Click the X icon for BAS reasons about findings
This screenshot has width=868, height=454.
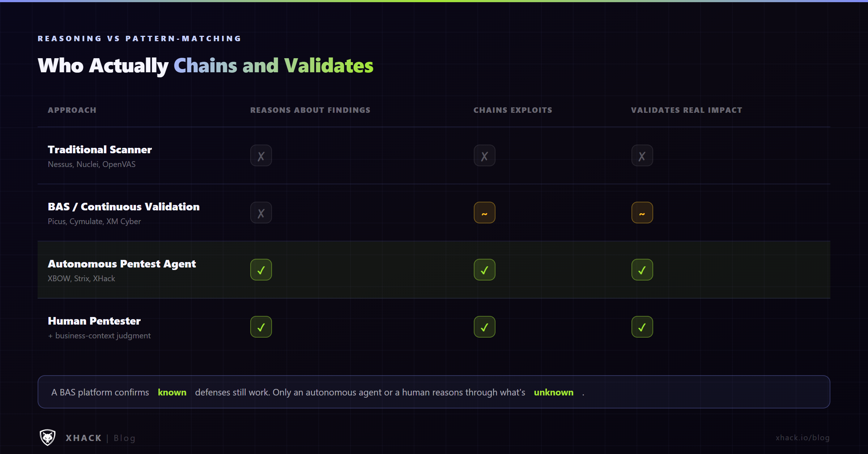[261, 213]
